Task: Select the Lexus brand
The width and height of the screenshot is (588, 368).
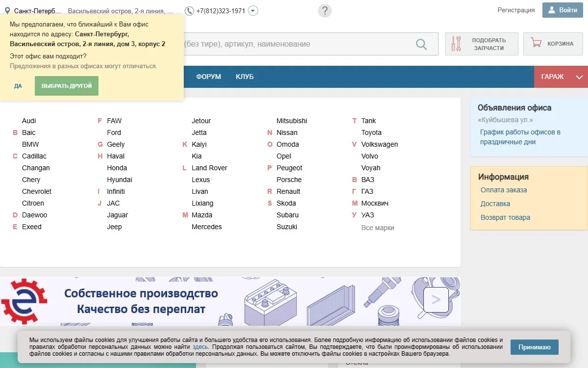Action: pos(201,180)
